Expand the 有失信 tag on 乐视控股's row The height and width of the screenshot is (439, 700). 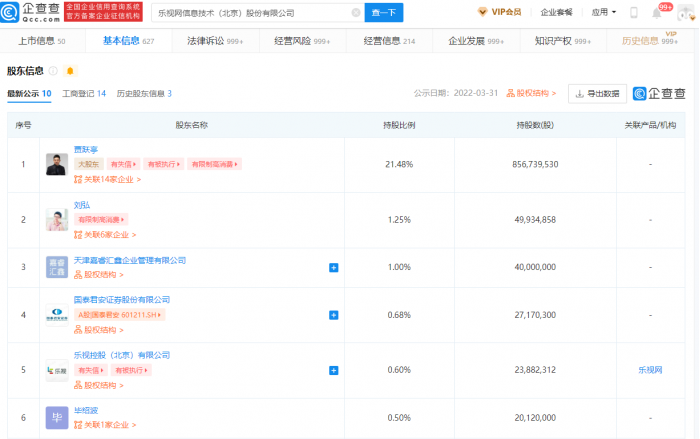[x=91, y=370]
